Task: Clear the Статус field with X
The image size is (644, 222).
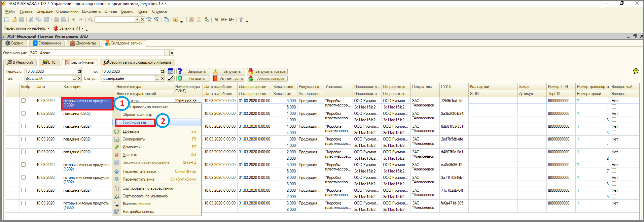Action: [x=162, y=78]
